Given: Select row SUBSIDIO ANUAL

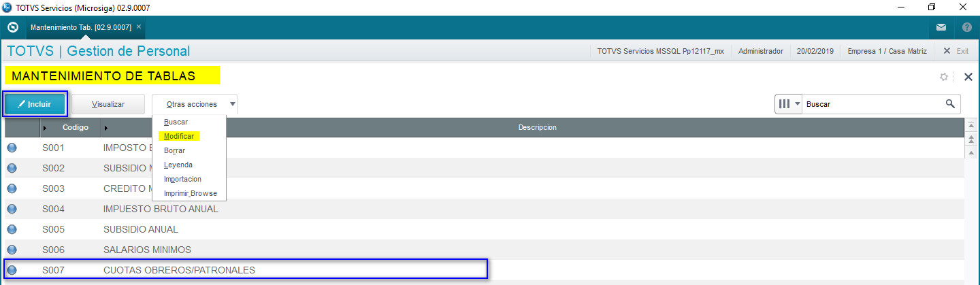Looking at the screenshot, I should pyautogui.click(x=485, y=229).
